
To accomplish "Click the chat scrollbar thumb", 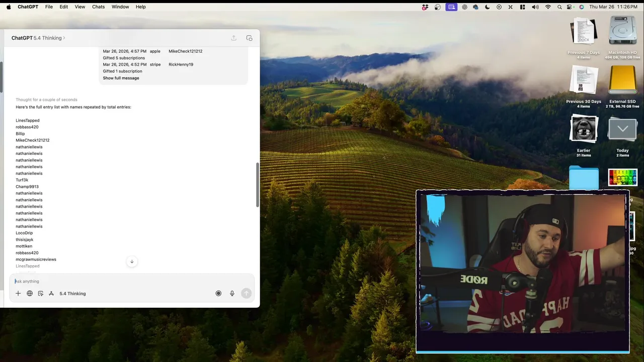I will click(258, 185).
